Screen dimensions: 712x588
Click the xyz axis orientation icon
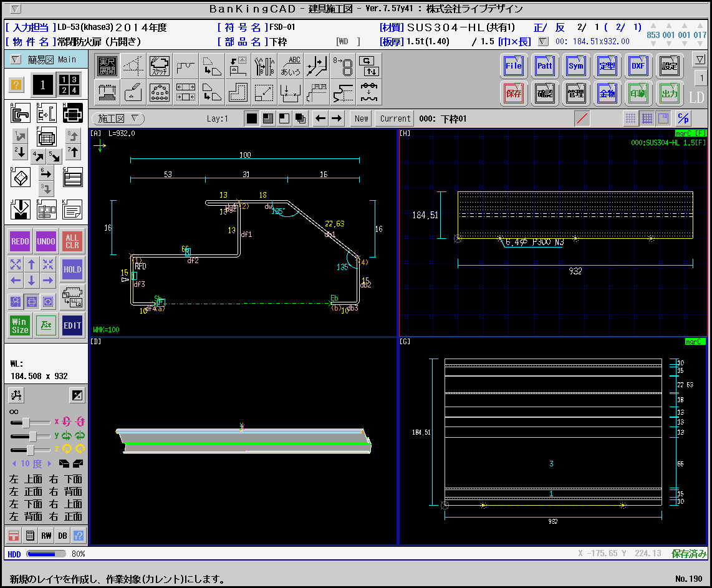16,395
